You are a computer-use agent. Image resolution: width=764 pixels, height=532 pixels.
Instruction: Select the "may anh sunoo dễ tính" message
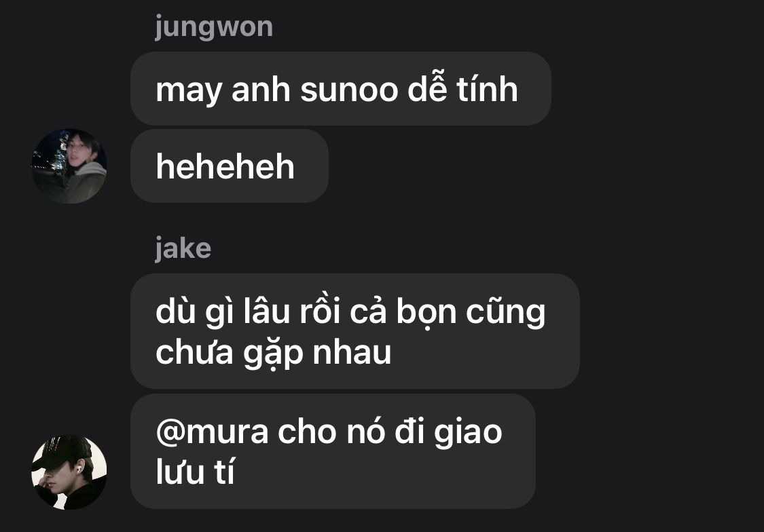341,89
